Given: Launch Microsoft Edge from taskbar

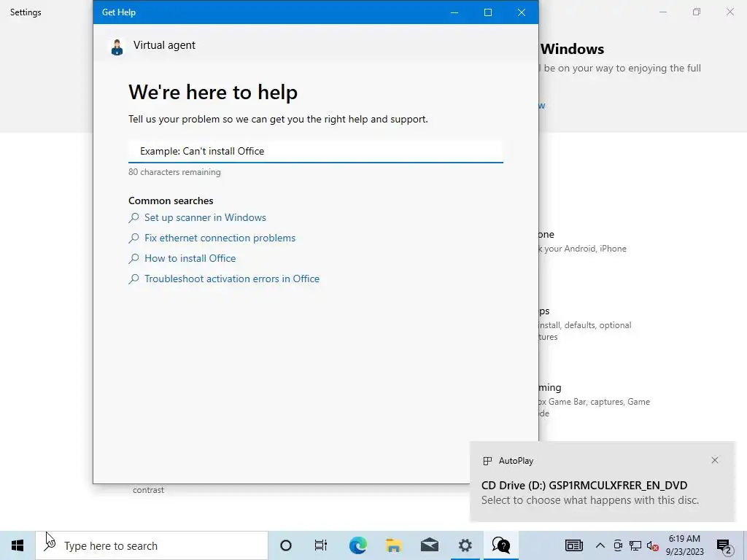Looking at the screenshot, I should coord(357,545).
